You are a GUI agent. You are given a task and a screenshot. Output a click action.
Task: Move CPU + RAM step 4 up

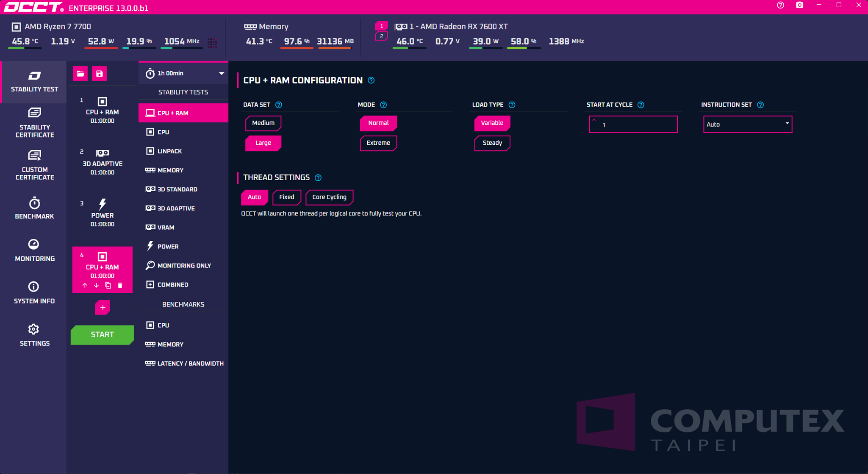[x=85, y=286]
